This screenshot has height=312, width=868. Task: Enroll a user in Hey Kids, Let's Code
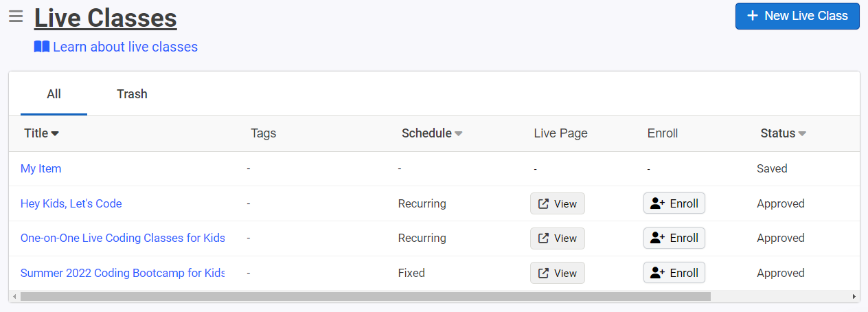point(674,203)
